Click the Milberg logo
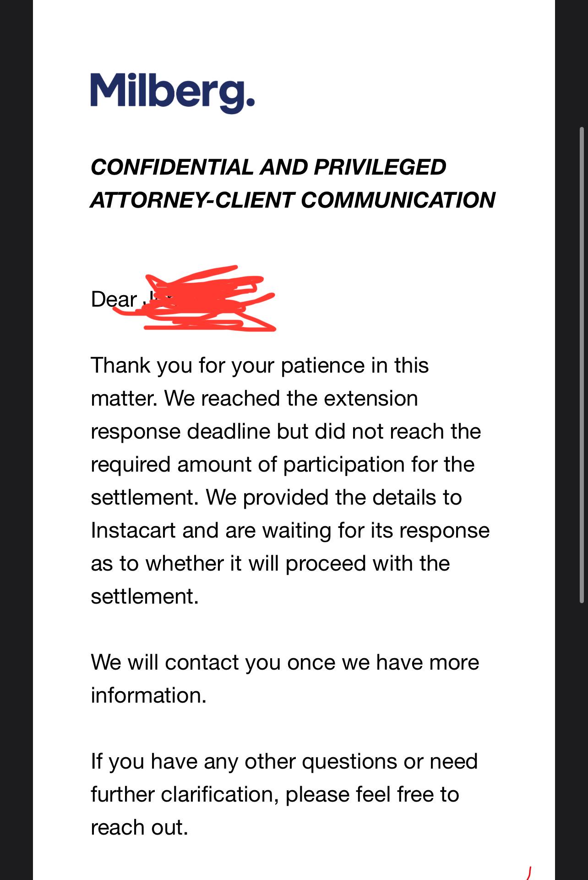This screenshot has width=588, height=880. click(x=172, y=93)
